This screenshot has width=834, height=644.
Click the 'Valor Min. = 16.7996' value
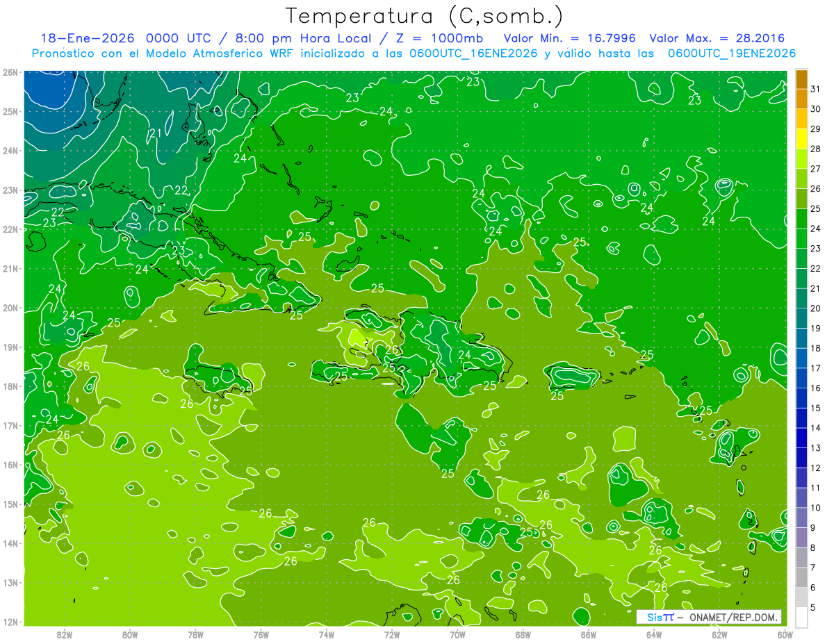(x=571, y=38)
